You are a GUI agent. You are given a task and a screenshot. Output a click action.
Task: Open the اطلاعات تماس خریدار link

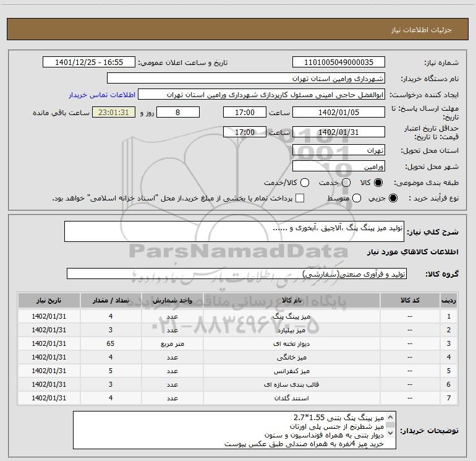click(102, 95)
